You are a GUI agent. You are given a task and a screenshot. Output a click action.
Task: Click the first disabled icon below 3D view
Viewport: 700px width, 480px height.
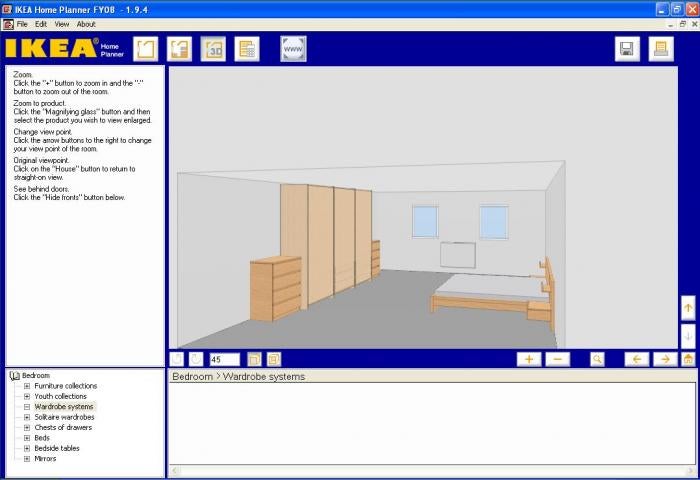(x=177, y=359)
